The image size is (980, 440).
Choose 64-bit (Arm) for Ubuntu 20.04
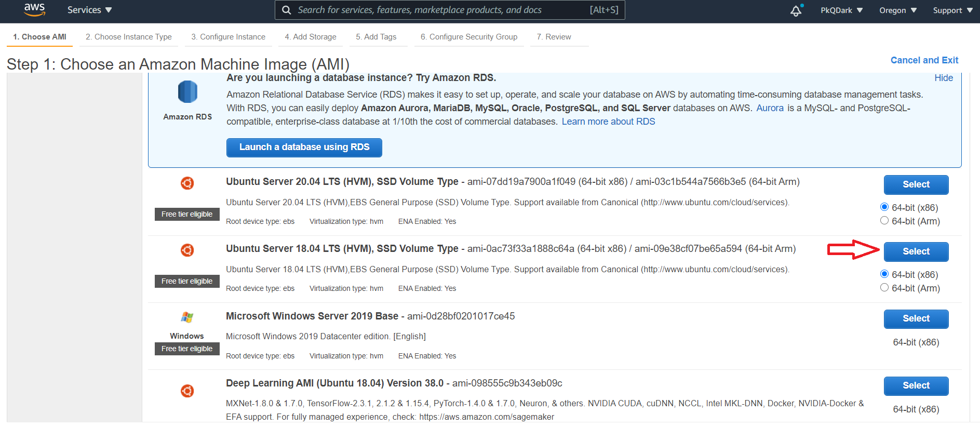(x=884, y=220)
